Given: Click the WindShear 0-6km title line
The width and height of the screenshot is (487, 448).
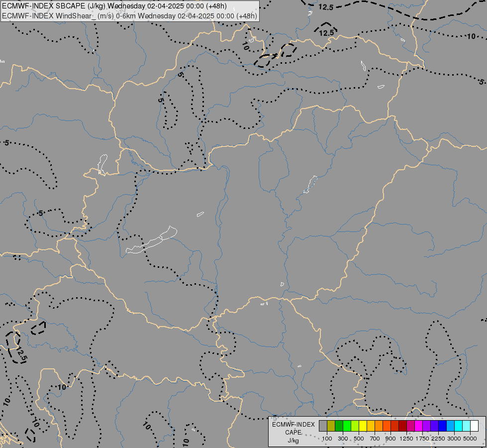Looking at the screenshot, I should [129, 16].
